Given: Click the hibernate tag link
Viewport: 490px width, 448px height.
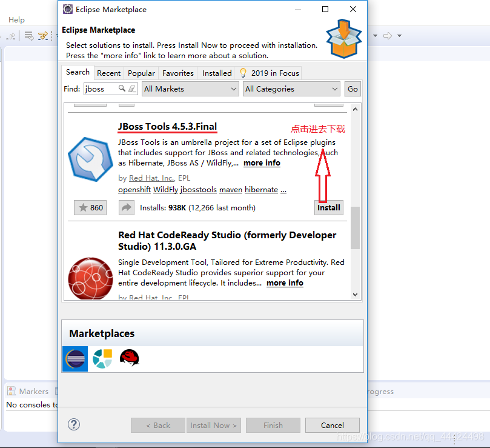Looking at the screenshot, I should (x=261, y=190).
